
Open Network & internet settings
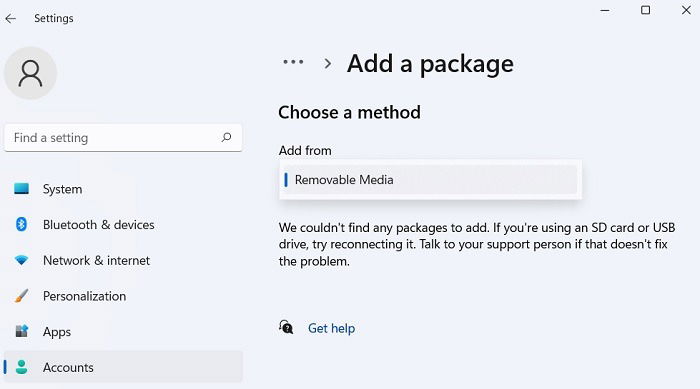tap(96, 260)
